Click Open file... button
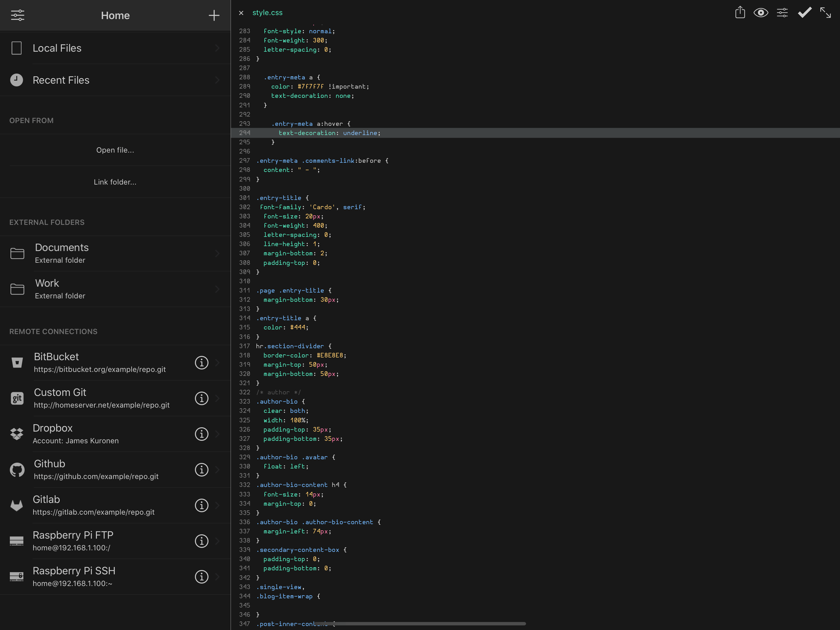The height and width of the screenshot is (630, 840). click(x=115, y=150)
